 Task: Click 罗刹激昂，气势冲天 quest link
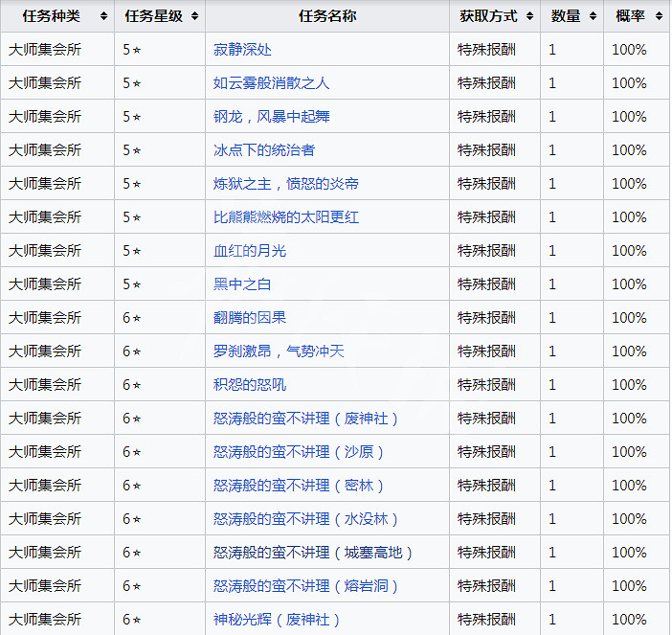tap(278, 352)
